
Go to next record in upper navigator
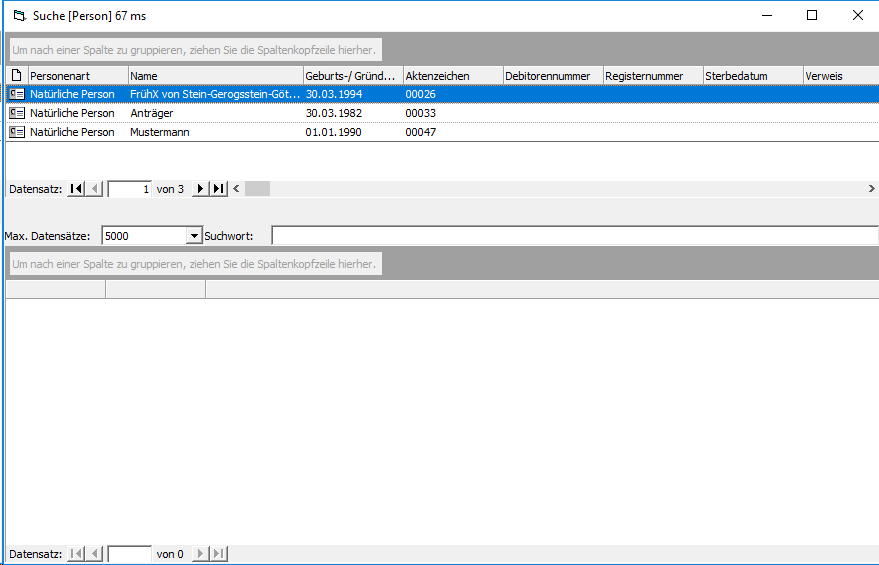[200, 189]
